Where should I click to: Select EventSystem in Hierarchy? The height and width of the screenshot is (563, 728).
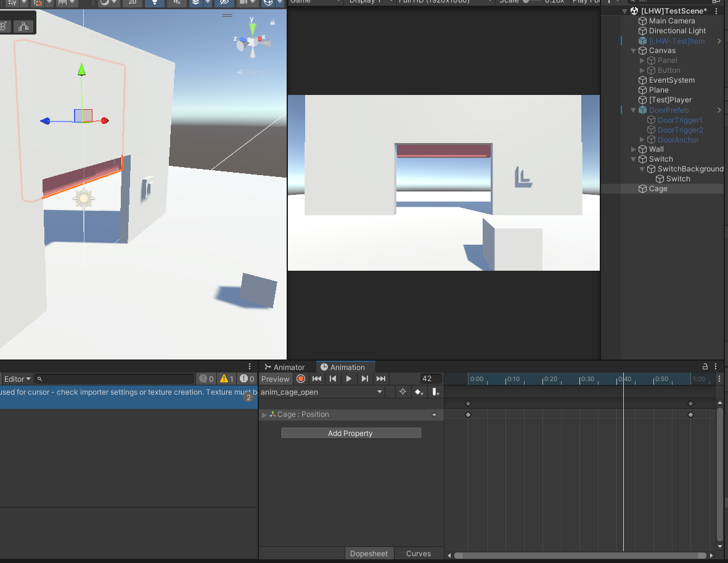[x=671, y=80]
